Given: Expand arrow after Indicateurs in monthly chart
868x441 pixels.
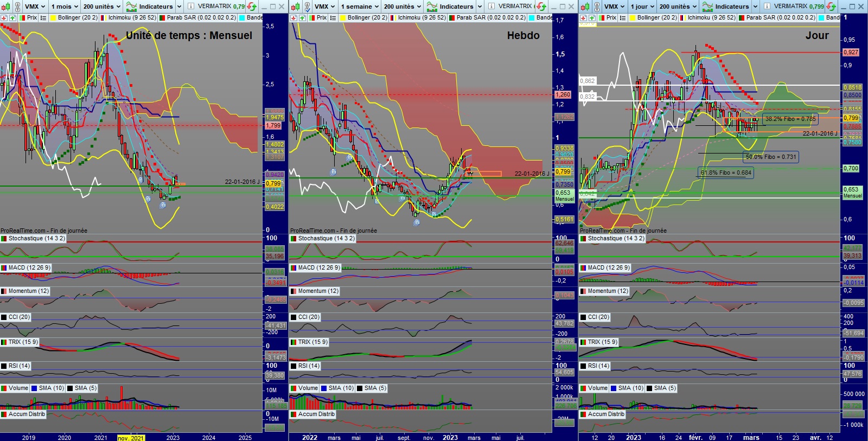Looking at the screenshot, I should pos(179,7).
